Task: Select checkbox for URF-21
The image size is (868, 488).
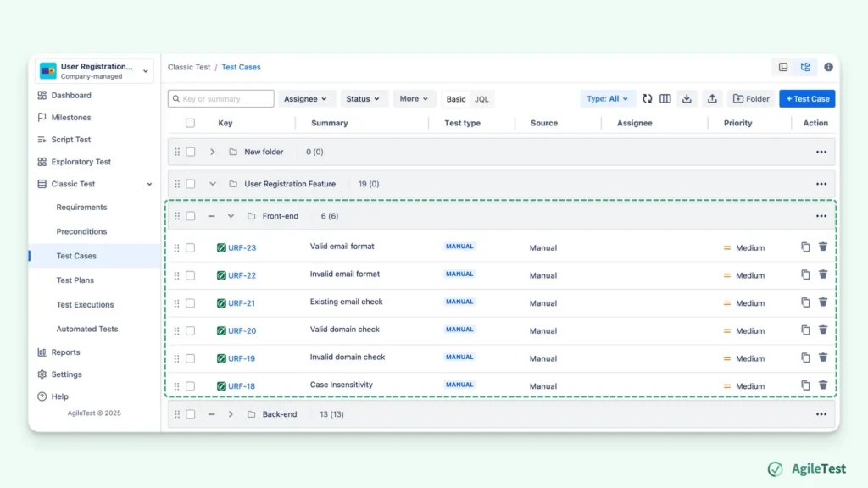Action: click(x=191, y=303)
